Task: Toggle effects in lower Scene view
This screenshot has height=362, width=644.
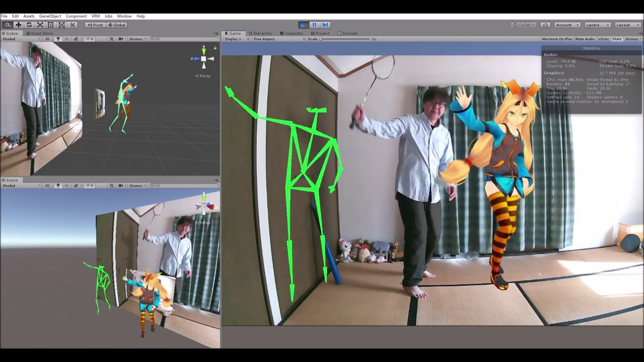Action: 76,186
